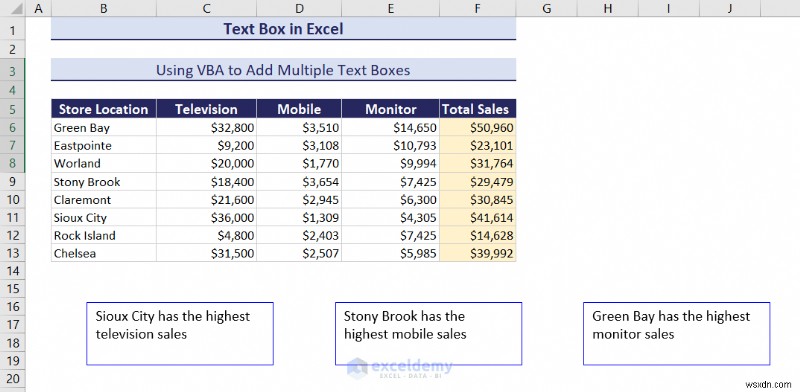Screen dimensions: 800x392
Task: Select the Text Box in Excel title cell
Action: click(x=283, y=29)
